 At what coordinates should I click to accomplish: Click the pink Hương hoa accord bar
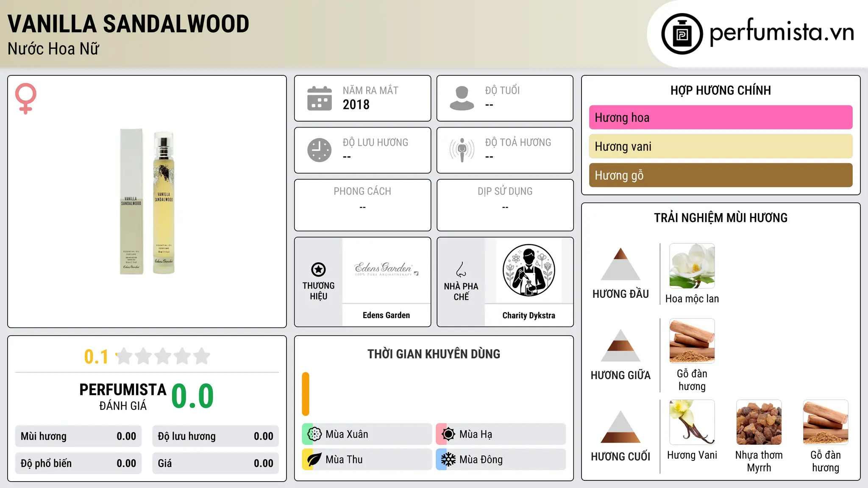[x=721, y=117]
